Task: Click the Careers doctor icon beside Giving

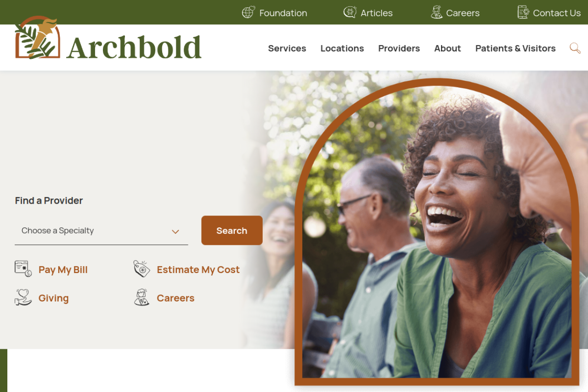Action: pos(142,297)
